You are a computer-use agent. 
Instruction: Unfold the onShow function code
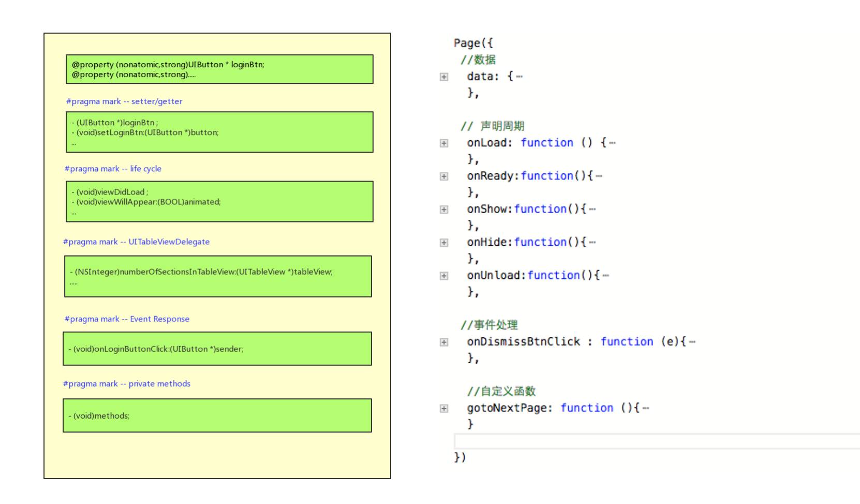[x=444, y=210]
